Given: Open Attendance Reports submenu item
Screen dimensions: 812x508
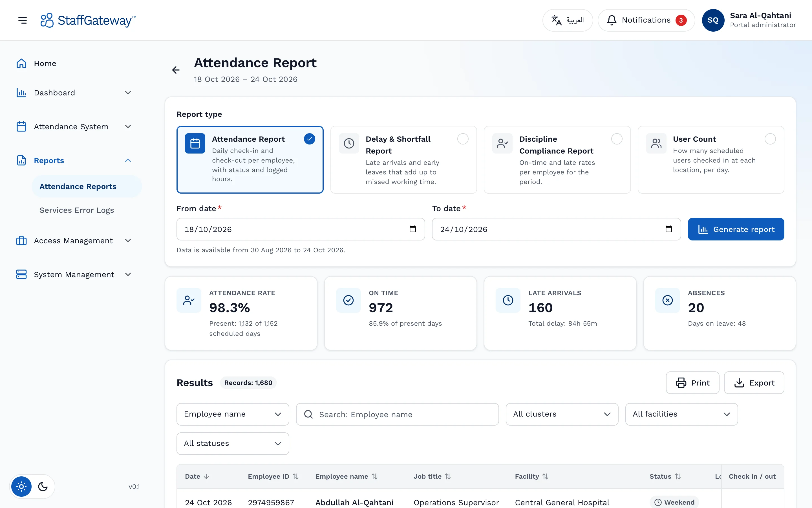Looking at the screenshot, I should (x=87, y=187).
